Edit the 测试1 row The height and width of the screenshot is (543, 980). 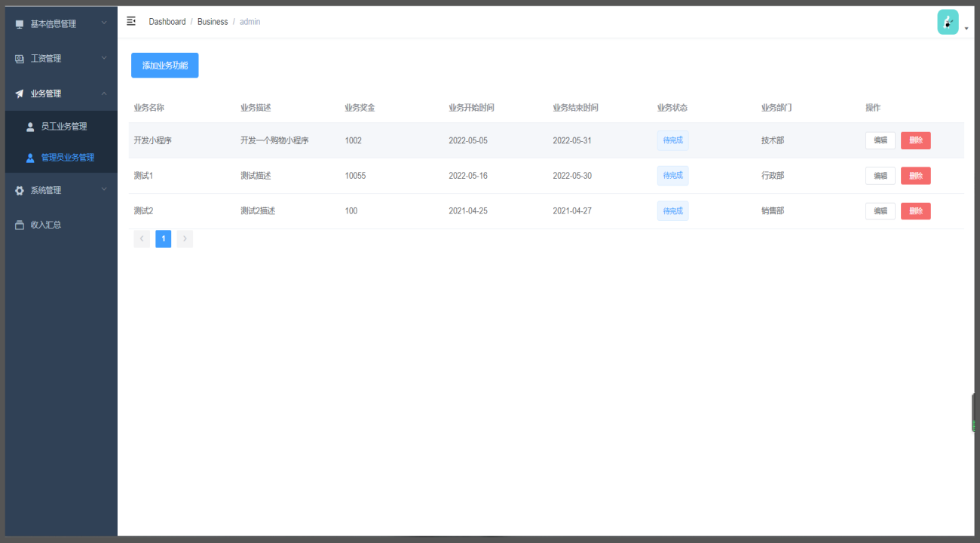click(x=880, y=176)
